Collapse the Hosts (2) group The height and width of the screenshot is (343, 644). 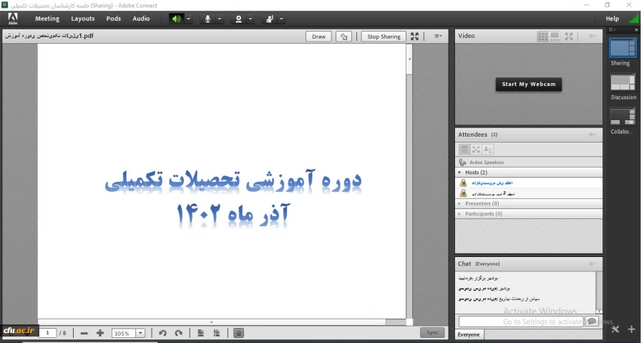point(460,173)
